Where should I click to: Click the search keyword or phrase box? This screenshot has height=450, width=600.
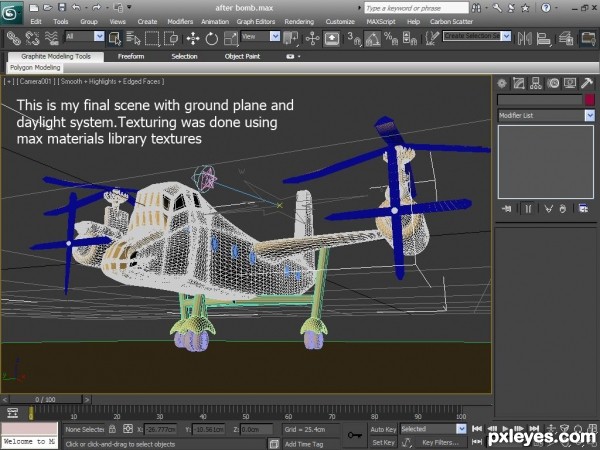[x=416, y=8]
